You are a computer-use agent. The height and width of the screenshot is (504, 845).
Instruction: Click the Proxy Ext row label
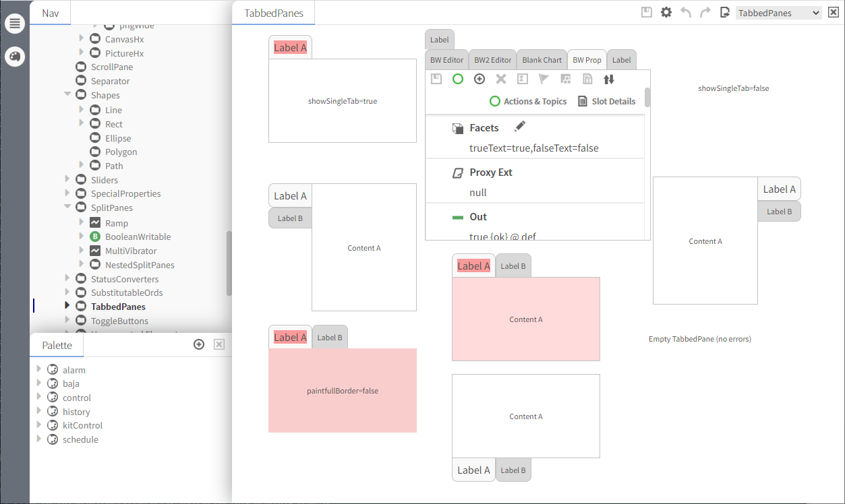pyautogui.click(x=491, y=172)
